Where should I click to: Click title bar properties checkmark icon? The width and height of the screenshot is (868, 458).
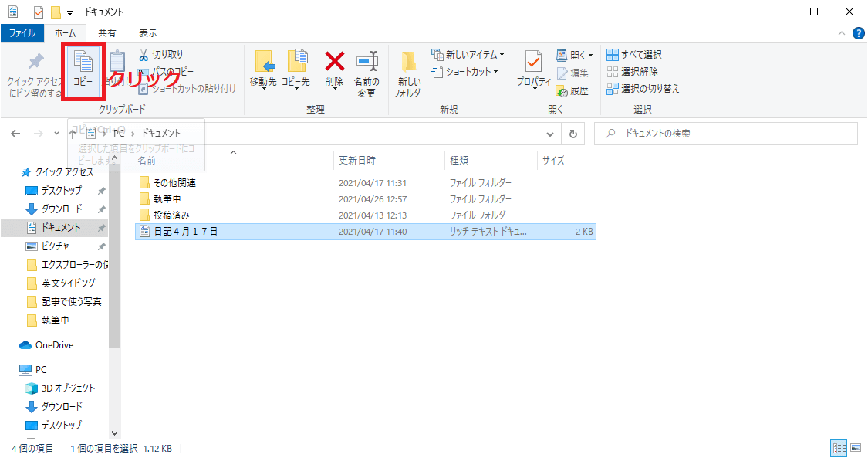39,12
